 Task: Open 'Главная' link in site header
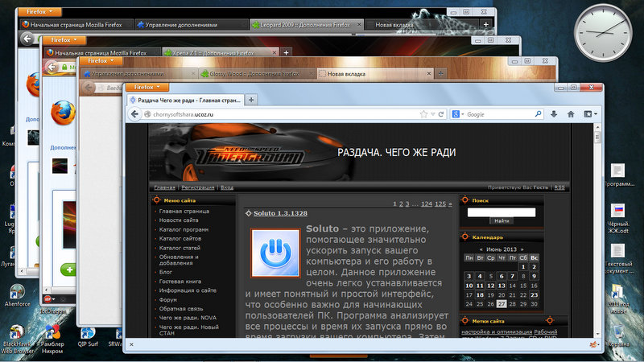coord(164,187)
